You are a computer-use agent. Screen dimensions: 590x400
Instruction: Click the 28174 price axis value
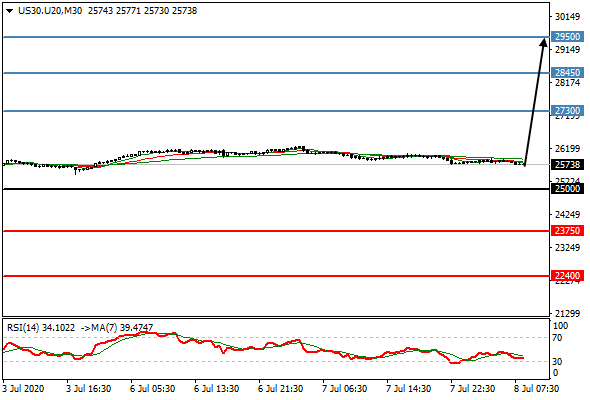[x=567, y=82]
